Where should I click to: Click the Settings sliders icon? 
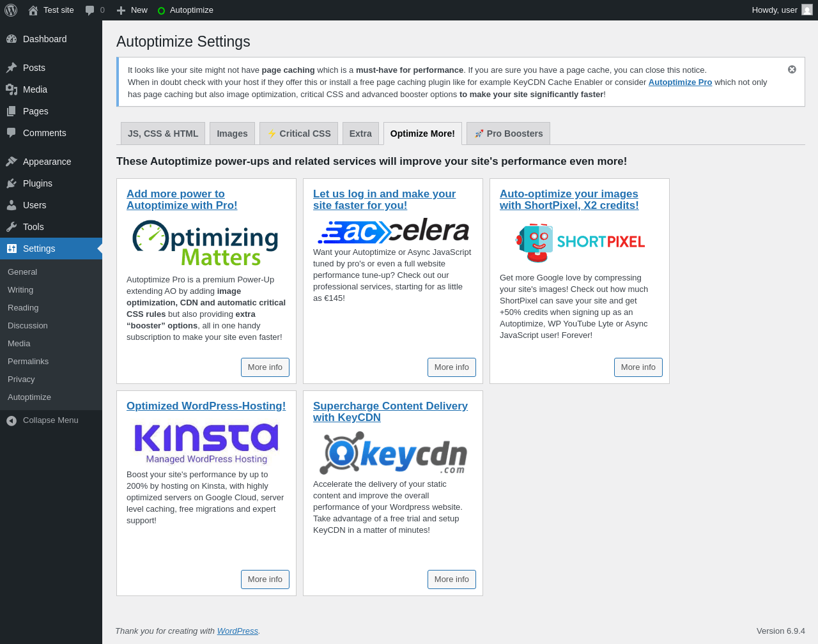pos(12,249)
